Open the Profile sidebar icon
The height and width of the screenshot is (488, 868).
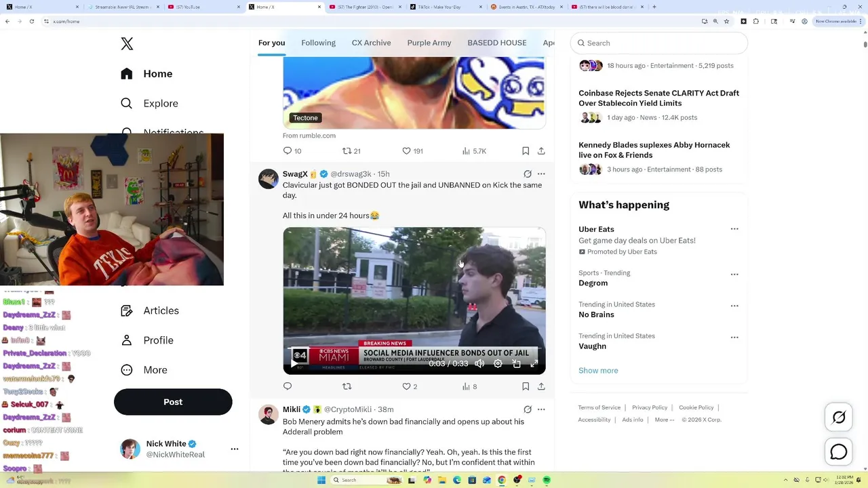pyautogui.click(x=126, y=340)
